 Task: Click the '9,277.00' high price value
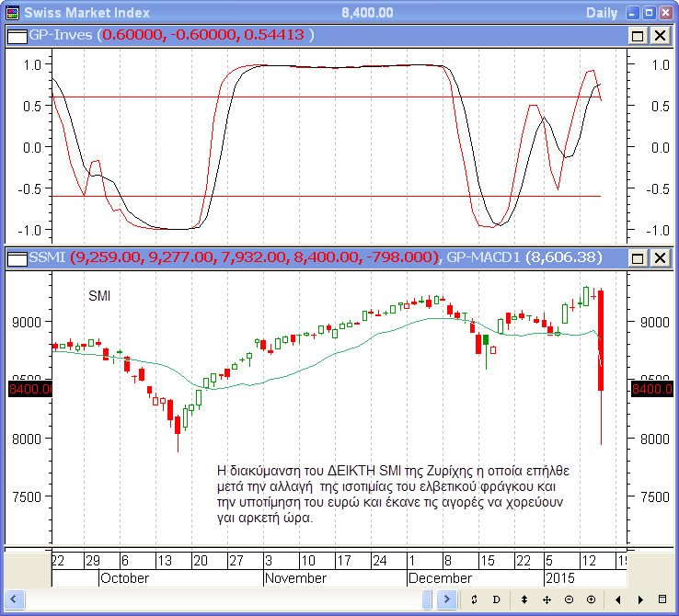click(182, 257)
